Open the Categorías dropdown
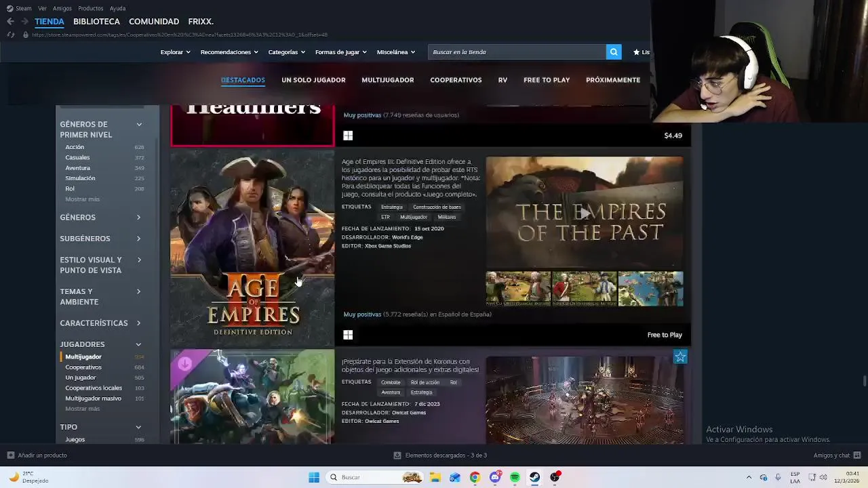 pyautogui.click(x=286, y=52)
